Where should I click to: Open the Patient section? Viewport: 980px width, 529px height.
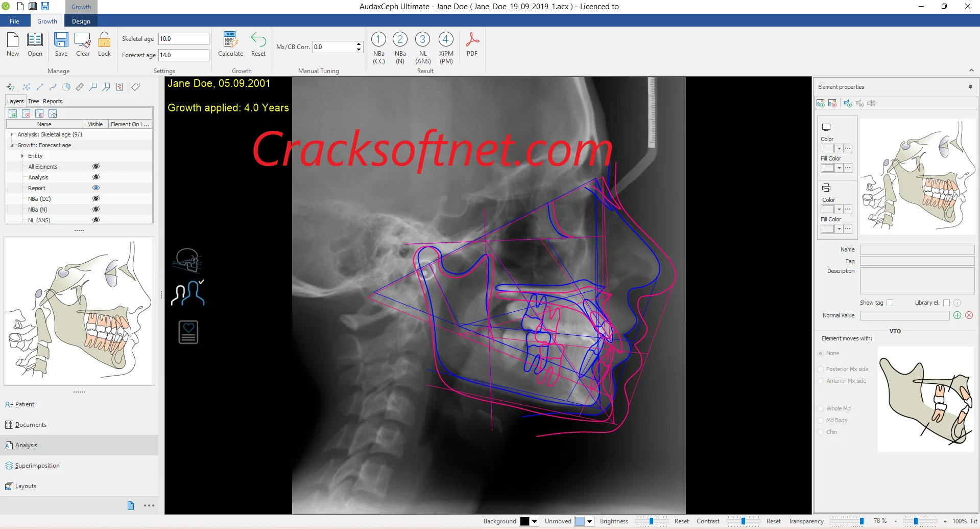(79, 404)
